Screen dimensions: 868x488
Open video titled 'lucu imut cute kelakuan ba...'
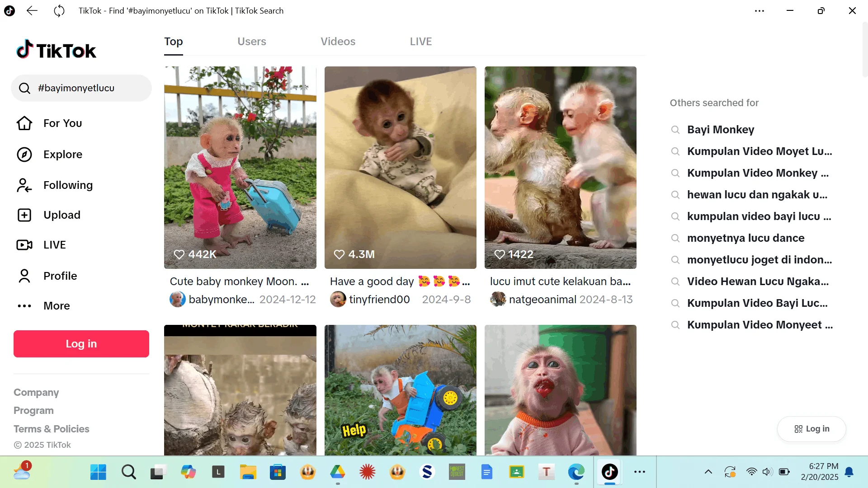[560, 282]
